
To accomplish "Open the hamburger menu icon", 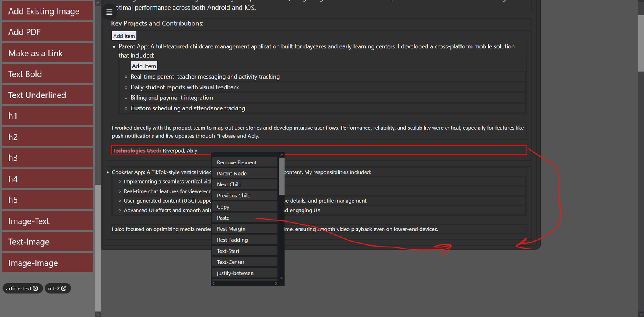I will click(109, 12).
